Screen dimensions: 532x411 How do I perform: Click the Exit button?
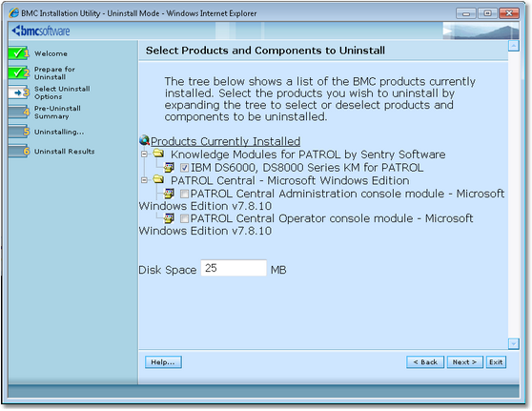[x=496, y=361]
